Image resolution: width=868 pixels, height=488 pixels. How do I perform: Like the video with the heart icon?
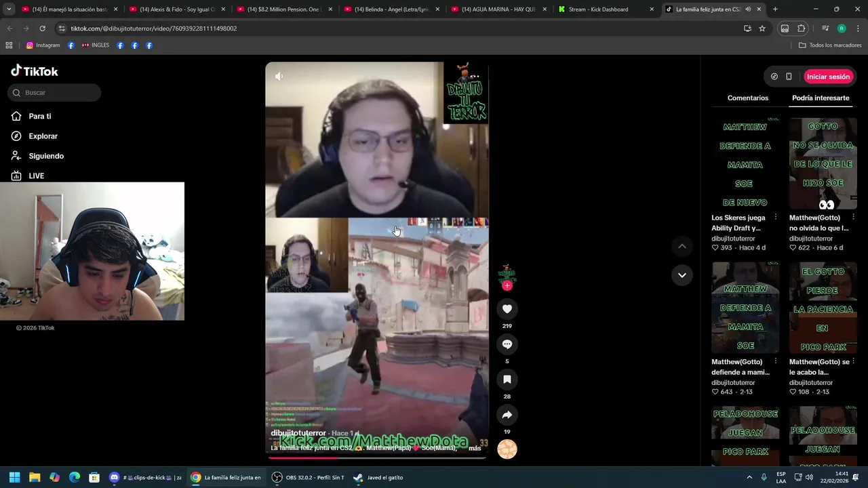507,309
